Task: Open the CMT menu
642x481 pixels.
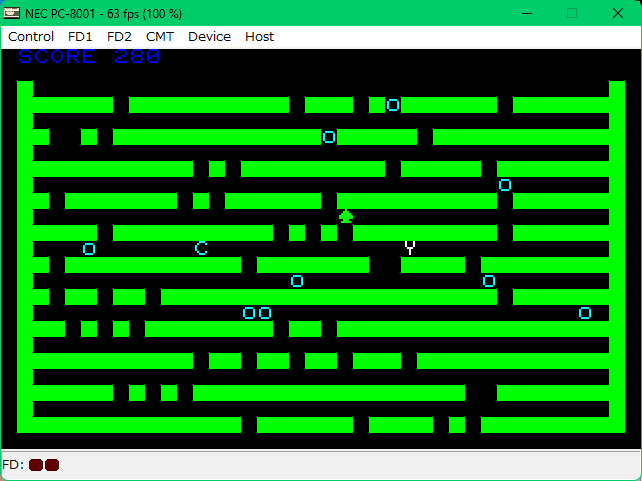Action: point(160,37)
